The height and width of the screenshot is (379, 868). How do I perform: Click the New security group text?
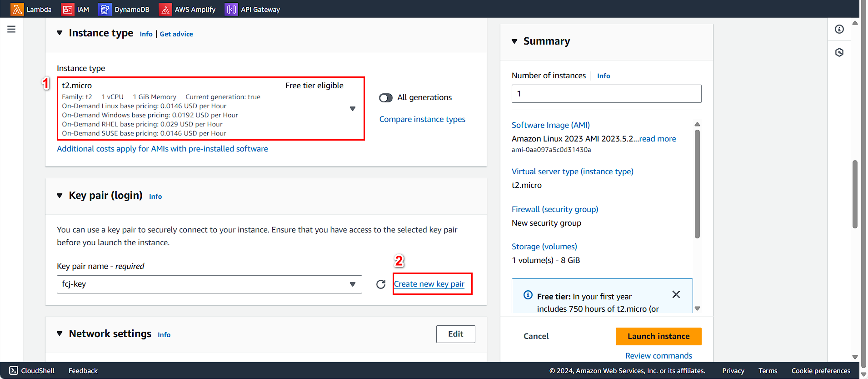pos(546,223)
